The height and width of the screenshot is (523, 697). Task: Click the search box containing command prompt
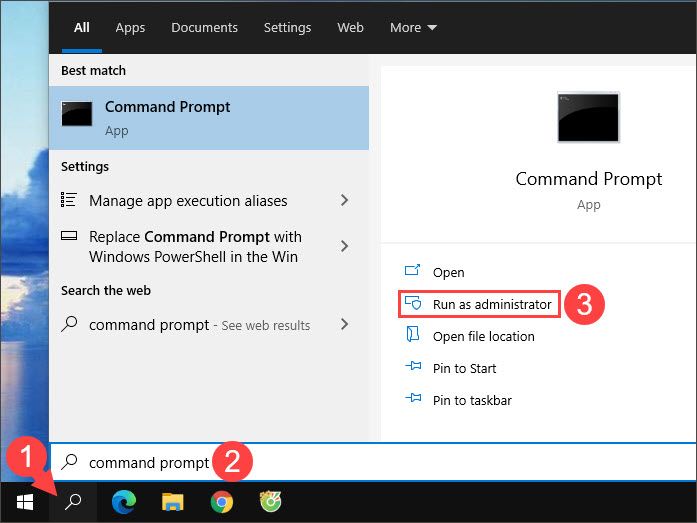click(373, 462)
